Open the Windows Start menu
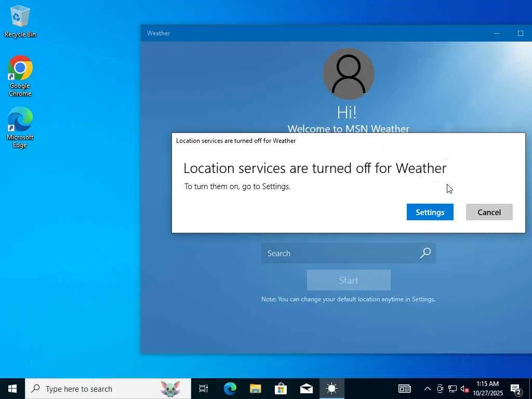This screenshot has width=532, height=399. [x=12, y=389]
